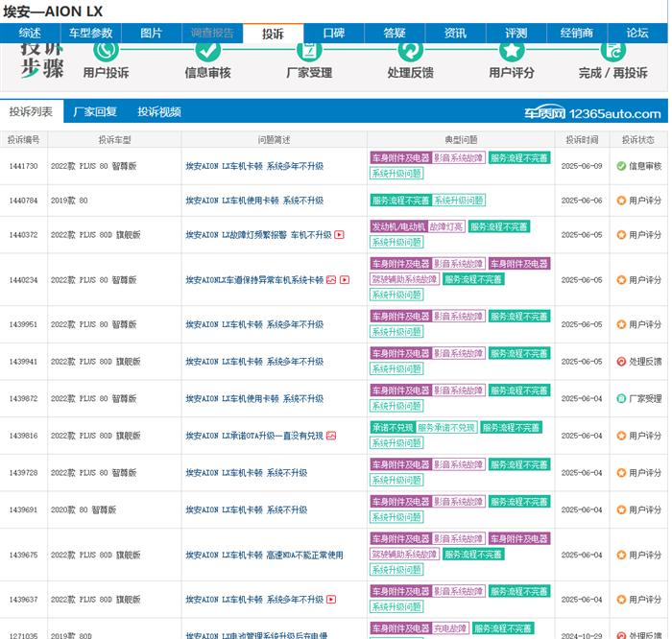This screenshot has width=672, height=639.
Task: Click 发动机/电动机 tag in row 1440372
Action: pyautogui.click(x=398, y=226)
